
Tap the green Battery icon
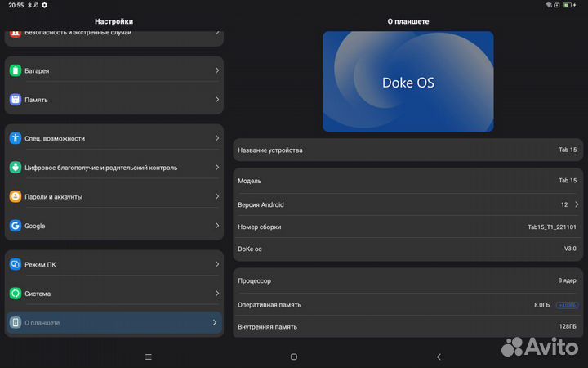coord(16,71)
